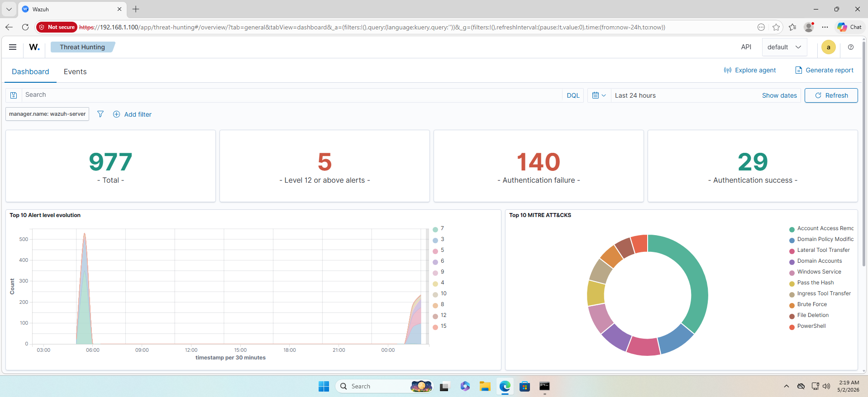The image size is (868, 397).
Task: Close the Wazuh browser tab
Action: tap(119, 9)
